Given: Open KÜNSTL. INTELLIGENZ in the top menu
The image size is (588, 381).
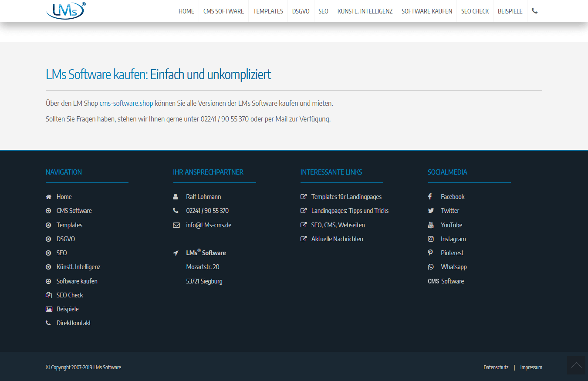Looking at the screenshot, I should [365, 11].
